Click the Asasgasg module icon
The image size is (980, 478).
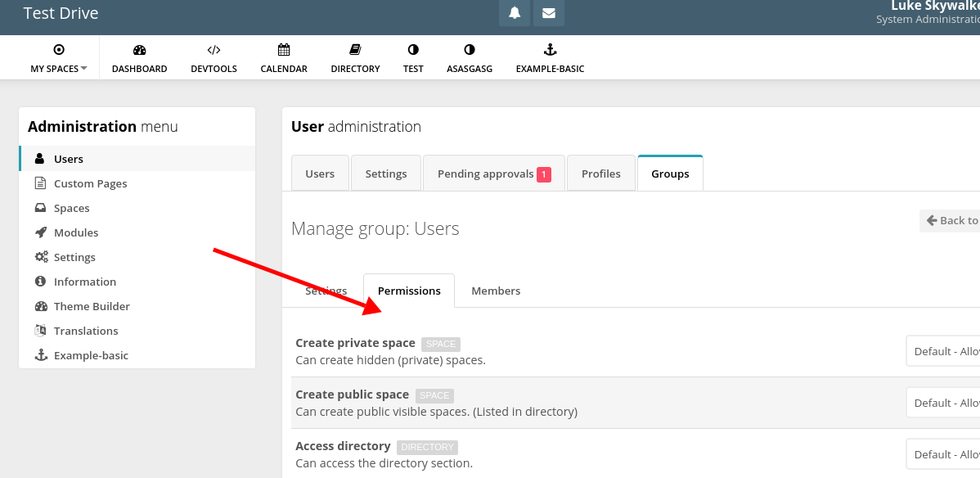click(x=469, y=56)
